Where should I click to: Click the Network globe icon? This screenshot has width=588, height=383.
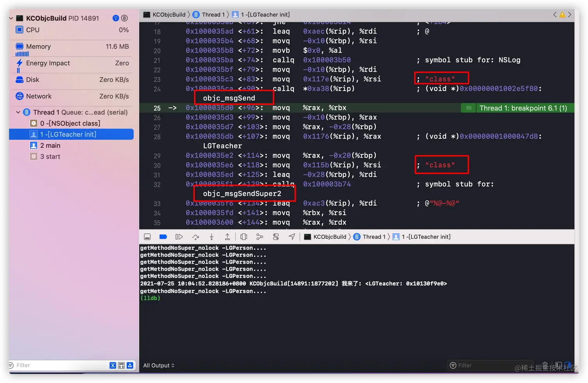pyautogui.click(x=19, y=96)
